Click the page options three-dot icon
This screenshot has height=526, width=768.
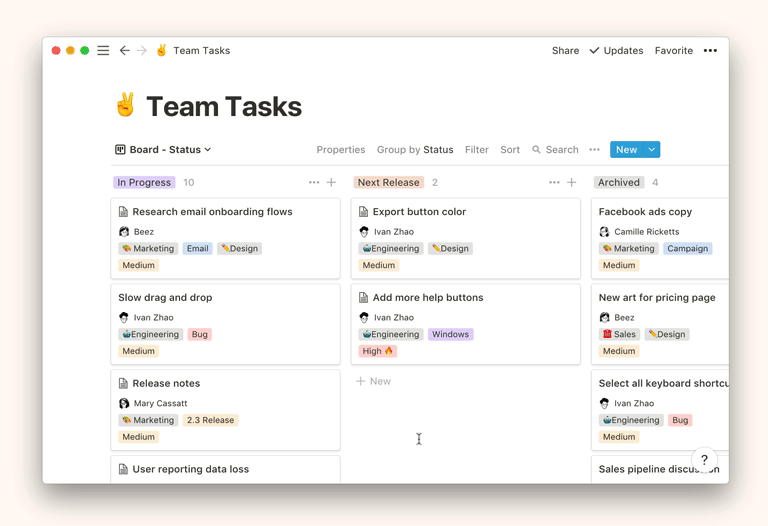pyautogui.click(x=710, y=51)
